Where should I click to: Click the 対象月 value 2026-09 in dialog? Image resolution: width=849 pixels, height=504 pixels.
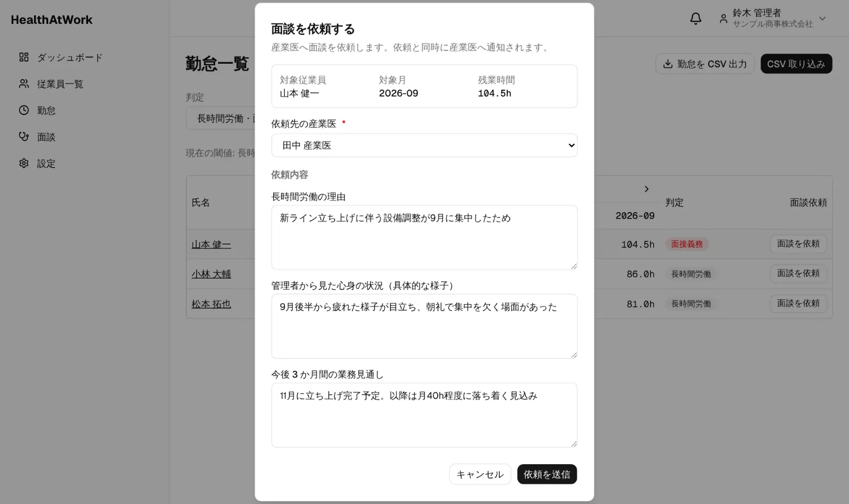(x=398, y=93)
